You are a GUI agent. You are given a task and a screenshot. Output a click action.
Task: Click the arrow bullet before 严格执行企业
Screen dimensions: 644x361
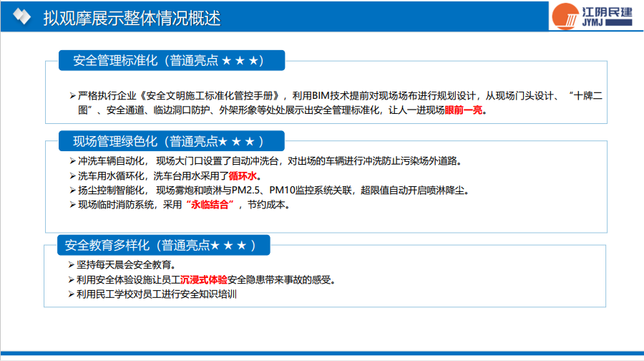(72, 95)
